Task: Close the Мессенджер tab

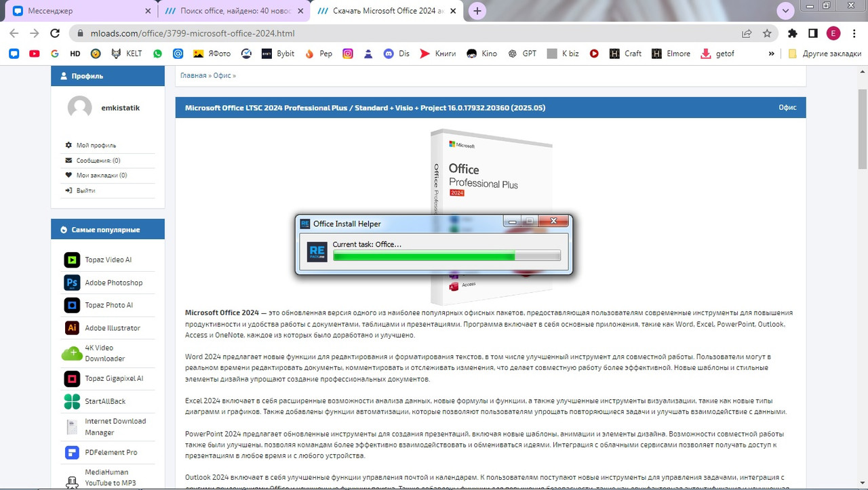Action: coord(149,11)
